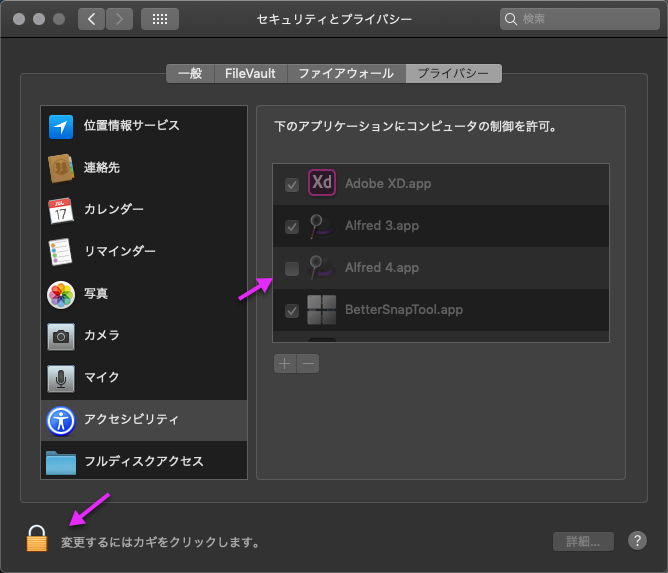Click the Alfred 4 hat icon
This screenshot has height=573, width=668.
pyautogui.click(x=321, y=268)
